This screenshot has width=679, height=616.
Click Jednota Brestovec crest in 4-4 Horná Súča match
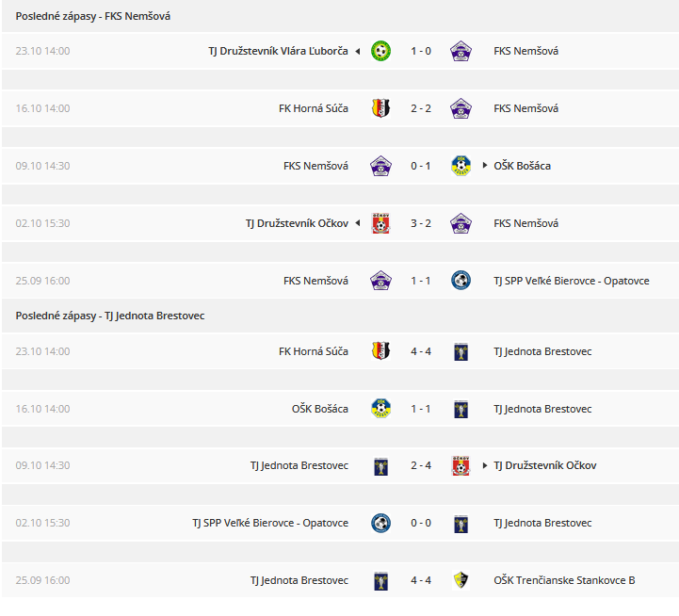point(461,351)
